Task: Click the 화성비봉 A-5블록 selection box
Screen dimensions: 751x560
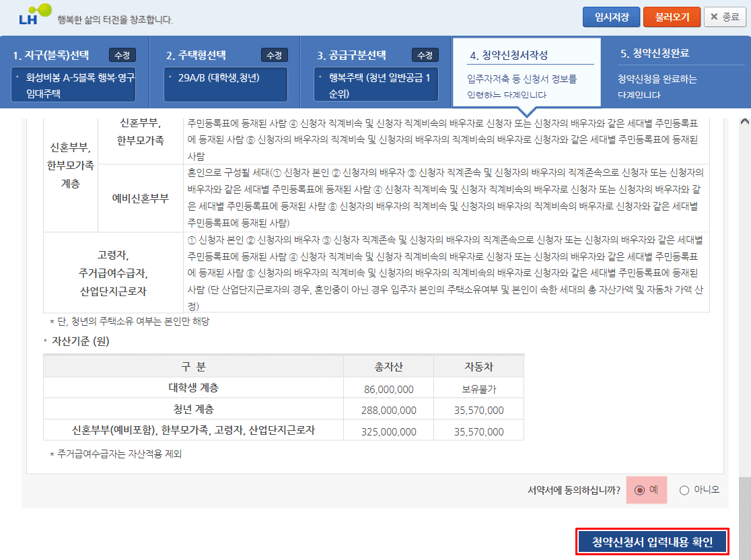Action: coord(74,85)
